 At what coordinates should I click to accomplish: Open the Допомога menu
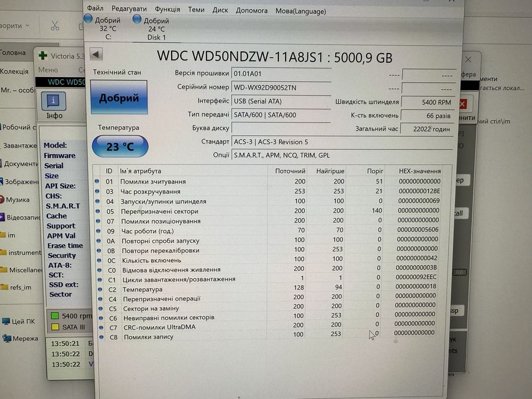(251, 10)
